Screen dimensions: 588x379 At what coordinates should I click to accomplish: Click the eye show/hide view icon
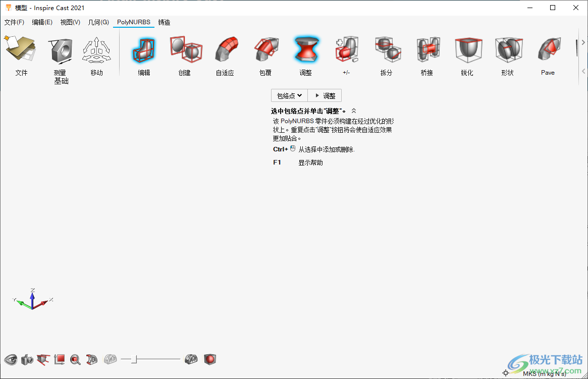pos(11,359)
